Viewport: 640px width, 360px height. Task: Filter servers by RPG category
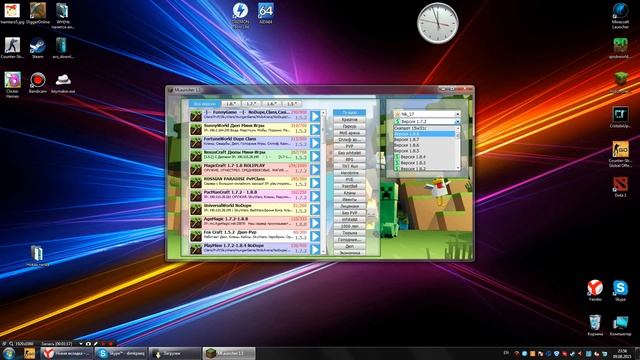tap(349, 160)
